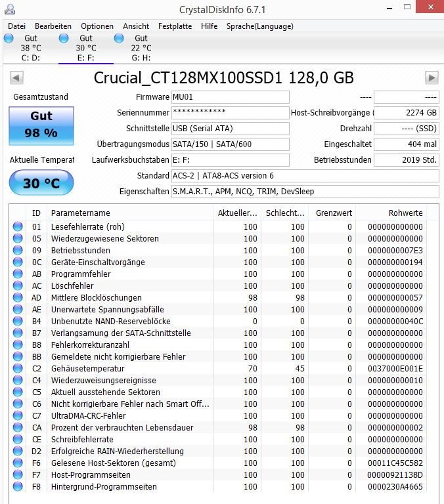444x504 pixels.
Task: Click the Parametername column header
Action: [130, 213]
